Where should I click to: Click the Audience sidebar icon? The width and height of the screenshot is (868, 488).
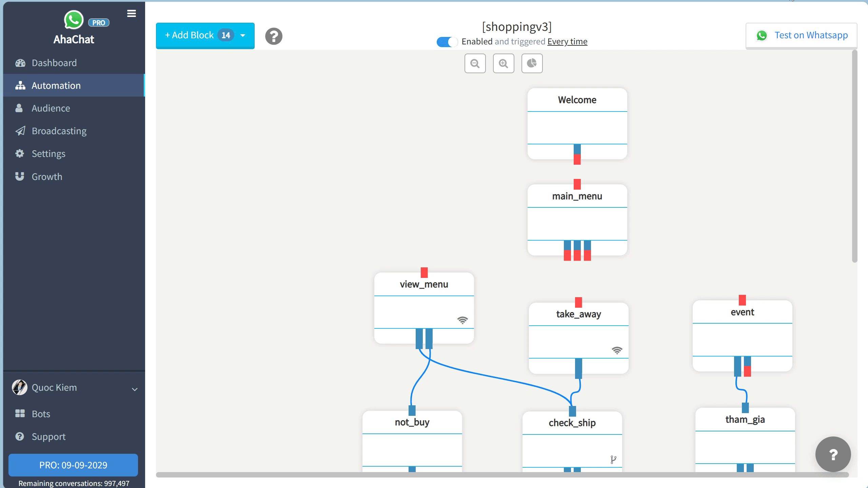(x=19, y=108)
